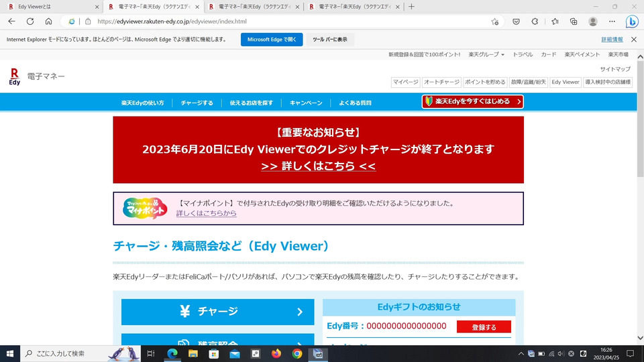
Task: Click the Rakuten Edy logo
Action: click(14, 76)
